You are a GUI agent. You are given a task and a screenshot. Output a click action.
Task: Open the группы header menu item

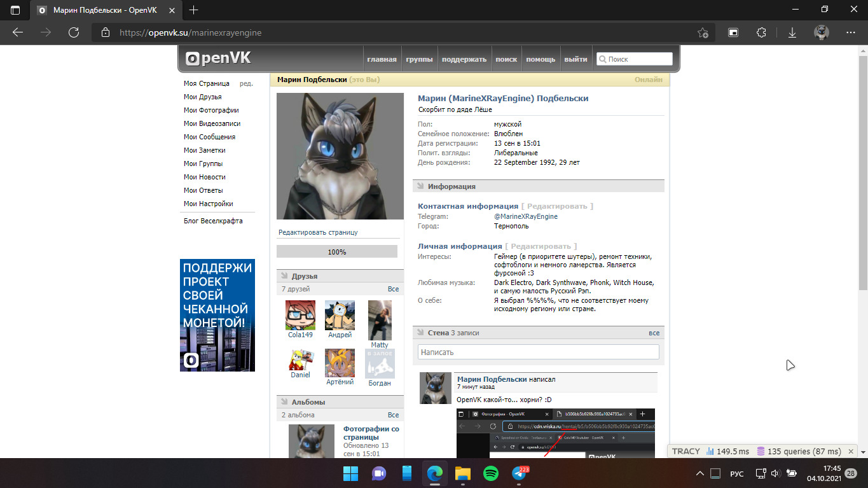coord(420,59)
